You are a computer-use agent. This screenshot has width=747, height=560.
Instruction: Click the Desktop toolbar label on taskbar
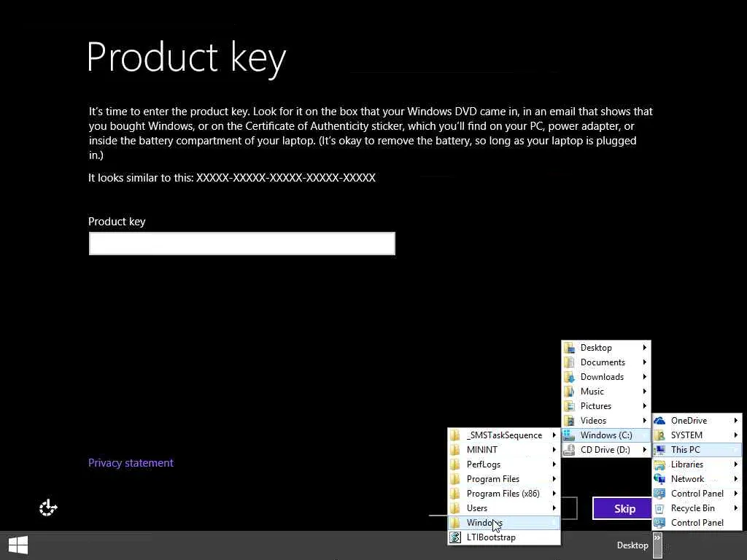pyautogui.click(x=632, y=545)
